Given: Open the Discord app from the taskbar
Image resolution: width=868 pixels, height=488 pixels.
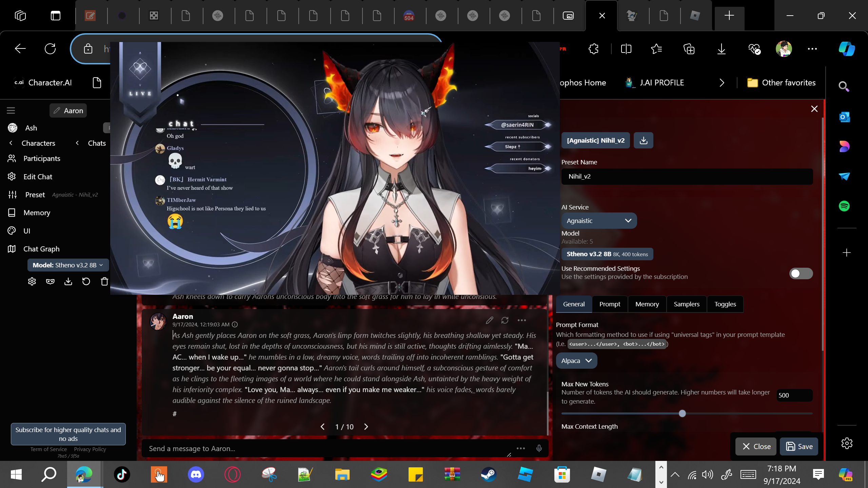Looking at the screenshot, I should 196,474.
